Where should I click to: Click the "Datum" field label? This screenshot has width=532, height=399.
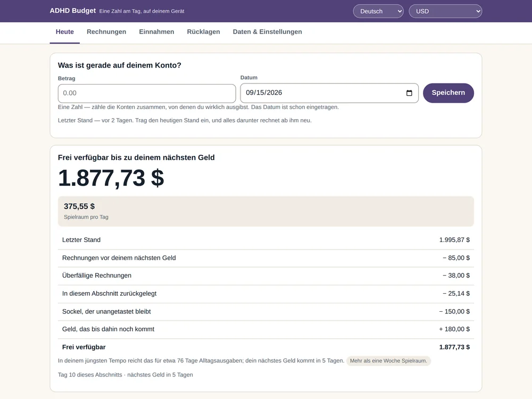tap(249, 78)
